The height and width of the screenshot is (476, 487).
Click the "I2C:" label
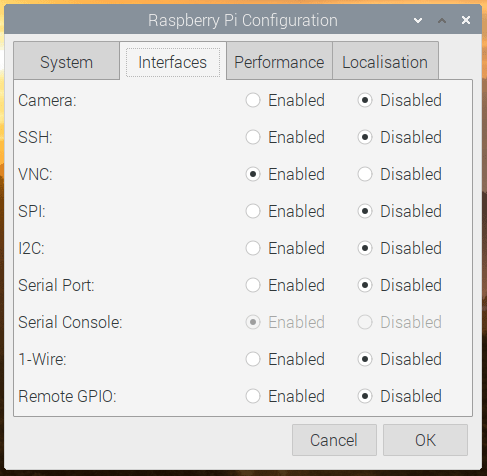coord(31,248)
